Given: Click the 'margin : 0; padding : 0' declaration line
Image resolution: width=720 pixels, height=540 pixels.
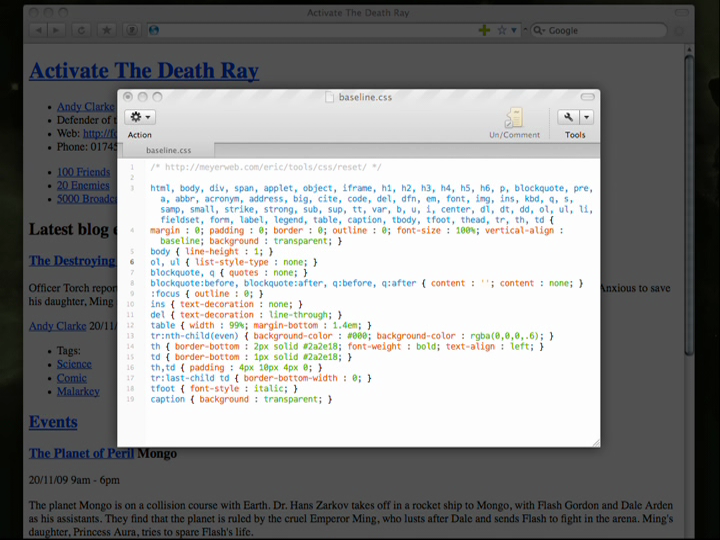Looking at the screenshot, I should [x=357, y=236].
